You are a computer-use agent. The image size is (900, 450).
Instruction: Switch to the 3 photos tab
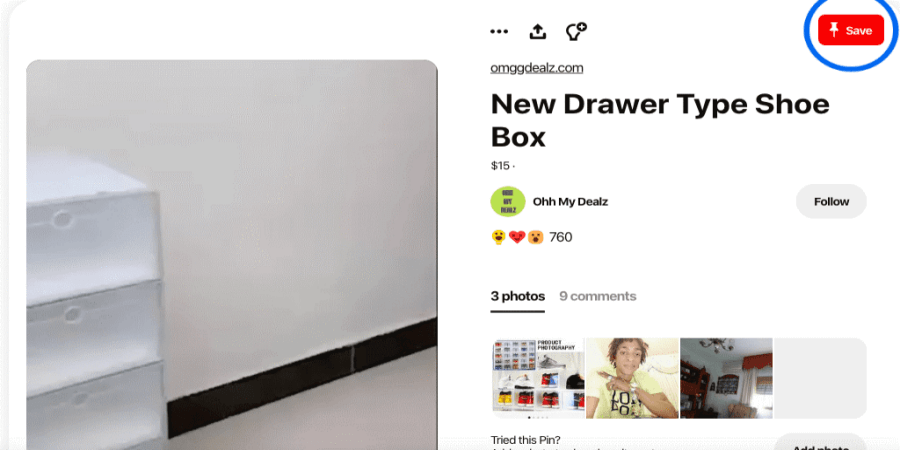(x=518, y=296)
